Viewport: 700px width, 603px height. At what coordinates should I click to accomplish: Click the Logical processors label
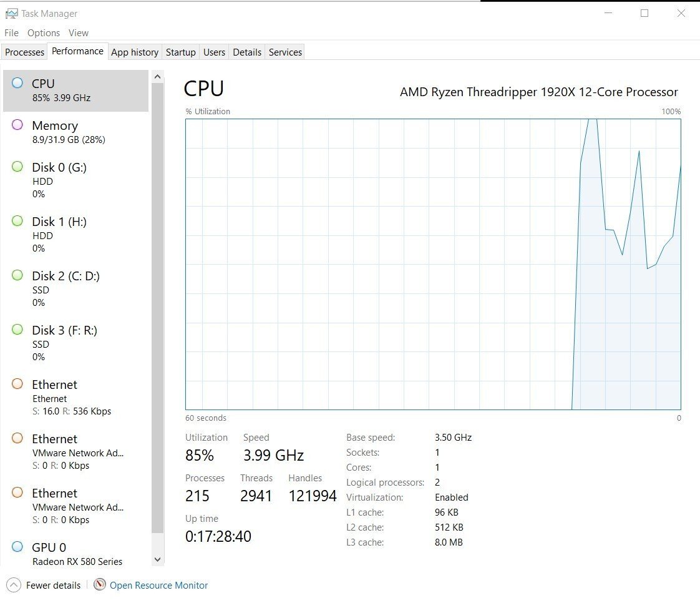point(386,483)
